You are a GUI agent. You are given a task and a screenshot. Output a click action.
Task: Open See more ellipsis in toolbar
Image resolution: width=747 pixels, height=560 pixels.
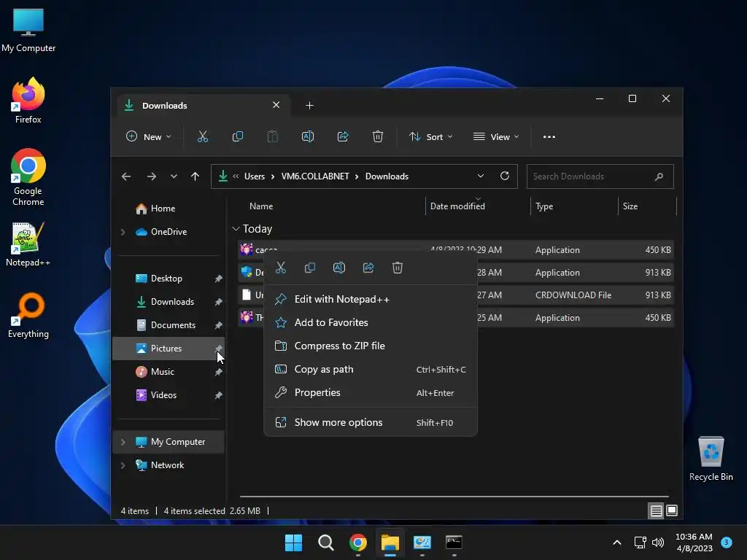point(549,136)
